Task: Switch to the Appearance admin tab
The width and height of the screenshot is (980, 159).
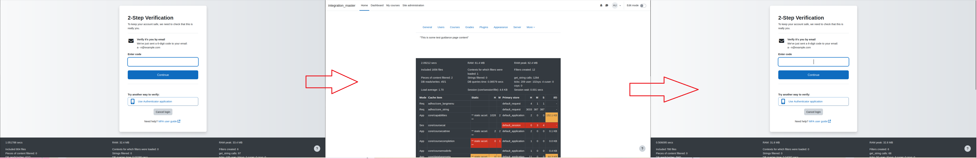Action: click(x=501, y=27)
